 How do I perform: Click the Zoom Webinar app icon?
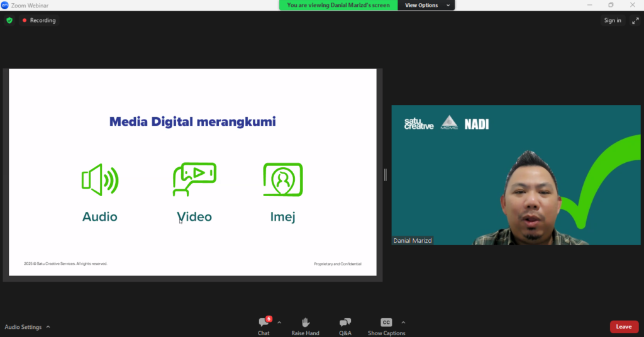(x=4, y=5)
